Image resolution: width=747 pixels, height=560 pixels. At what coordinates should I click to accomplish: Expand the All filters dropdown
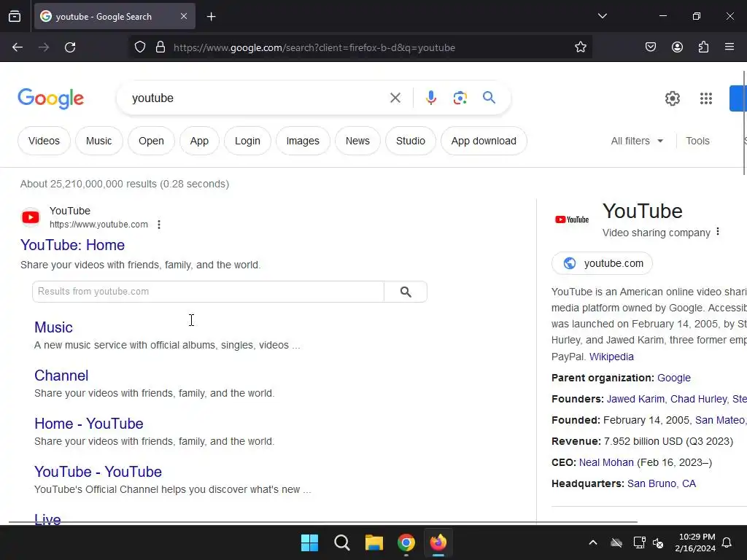pyautogui.click(x=637, y=141)
